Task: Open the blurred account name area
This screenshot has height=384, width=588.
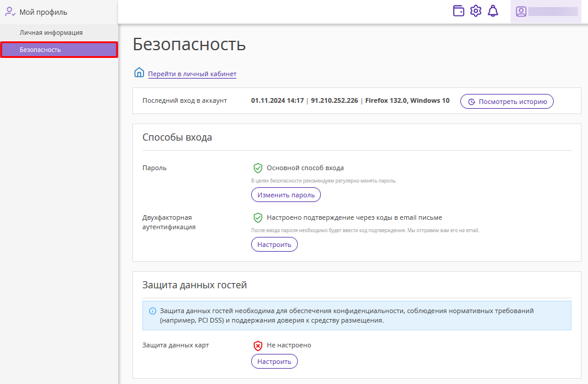Action: point(553,12)
